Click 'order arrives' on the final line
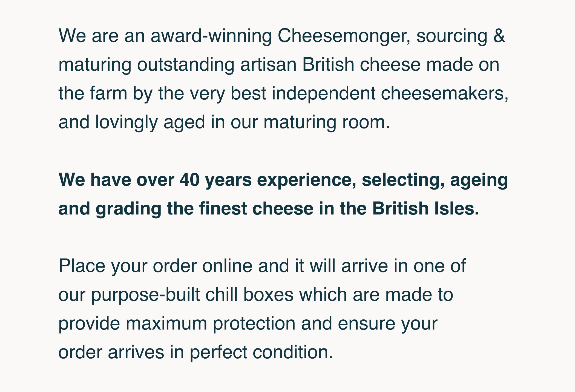 111,353
